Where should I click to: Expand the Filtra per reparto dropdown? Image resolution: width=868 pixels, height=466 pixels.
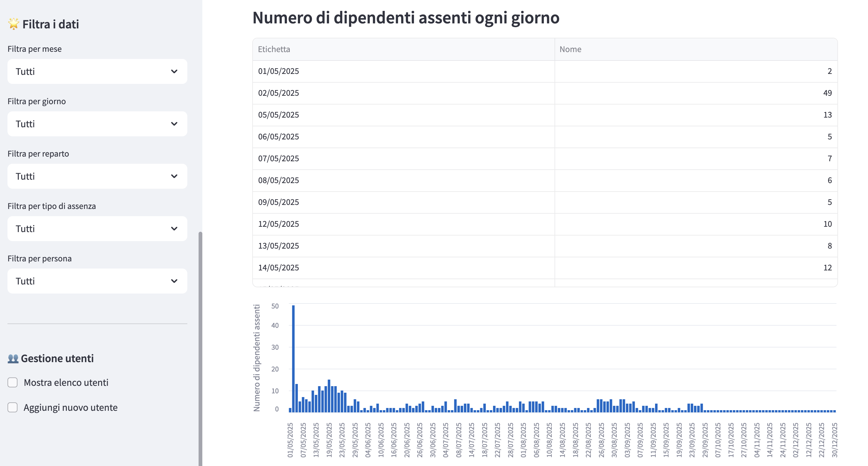click(97, 177)
